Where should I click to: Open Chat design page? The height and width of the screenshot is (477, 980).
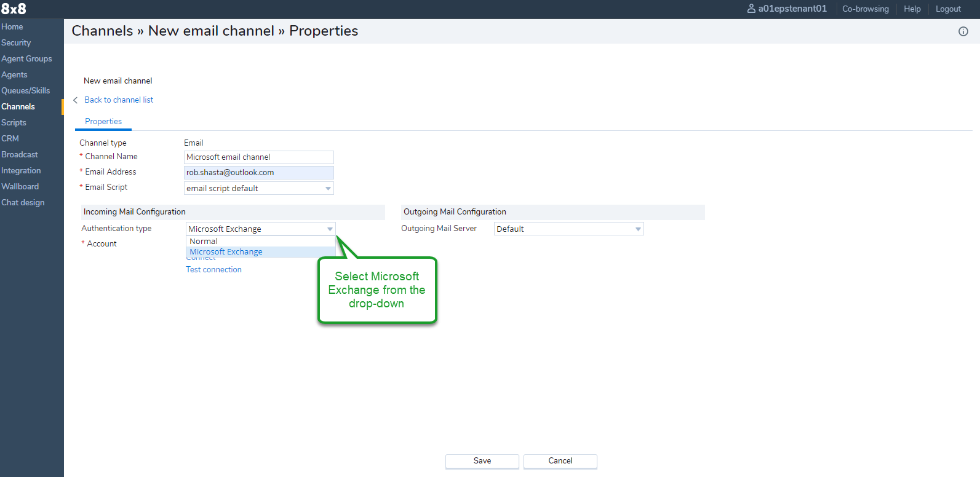pos(23,203)
